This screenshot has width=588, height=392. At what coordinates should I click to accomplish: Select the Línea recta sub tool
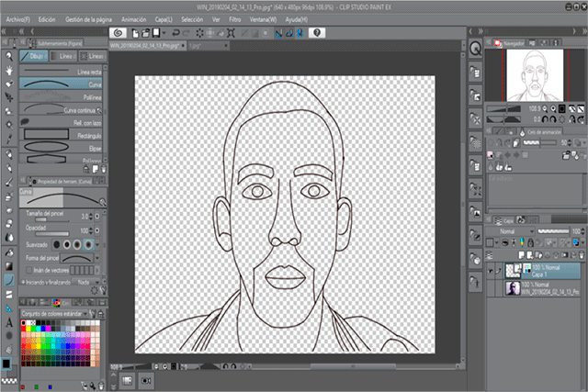pos(61,71)
